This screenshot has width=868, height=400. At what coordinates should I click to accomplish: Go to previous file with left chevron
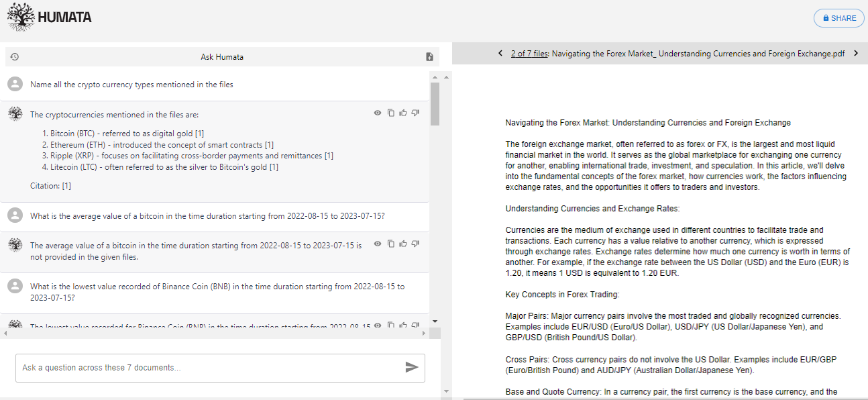[x=500, y=53]
